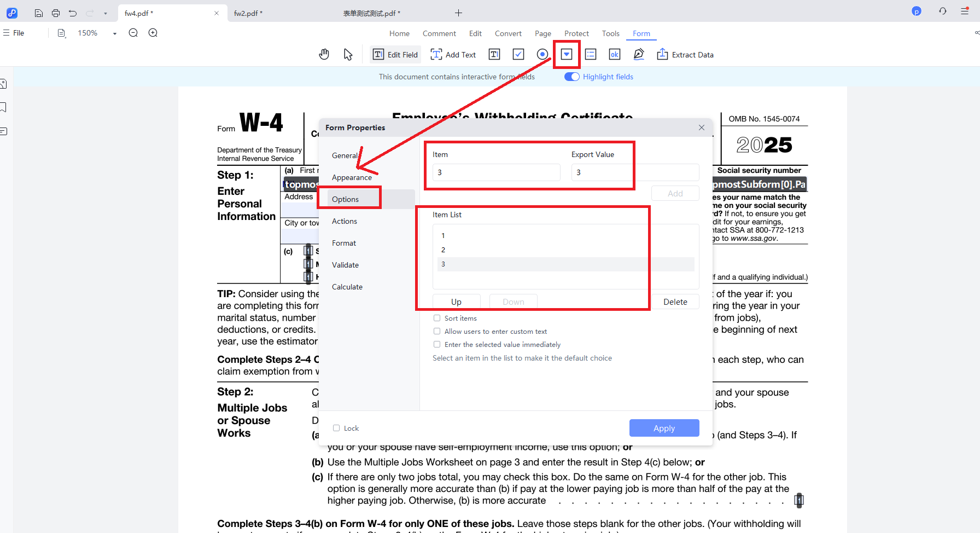Image resolution: width=980 pixels, height=533 pixels.
Task: Click the signature field tool icon
Action: pos(639,54)
